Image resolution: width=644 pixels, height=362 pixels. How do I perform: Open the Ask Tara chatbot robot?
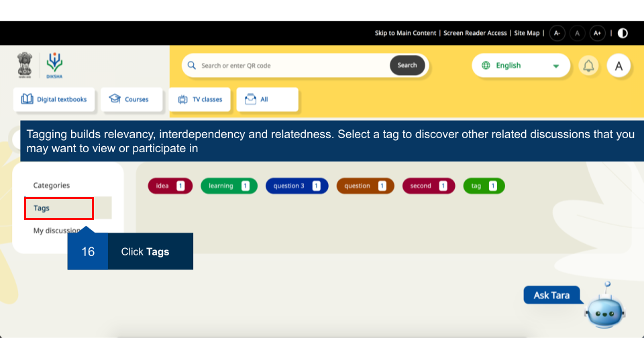click(604, 309)
